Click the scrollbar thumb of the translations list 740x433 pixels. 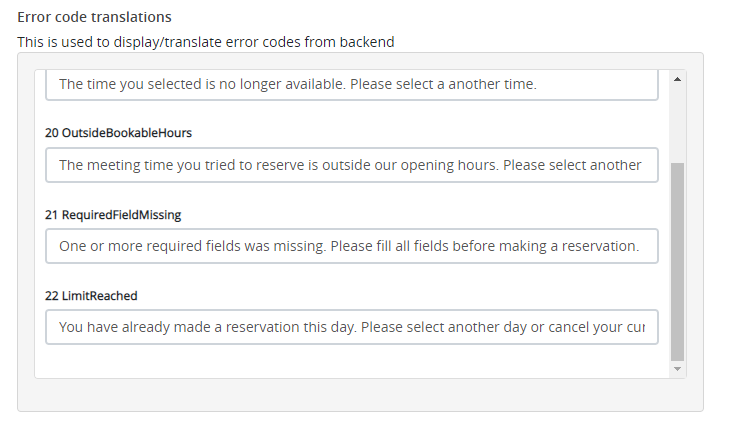[677, 260]
